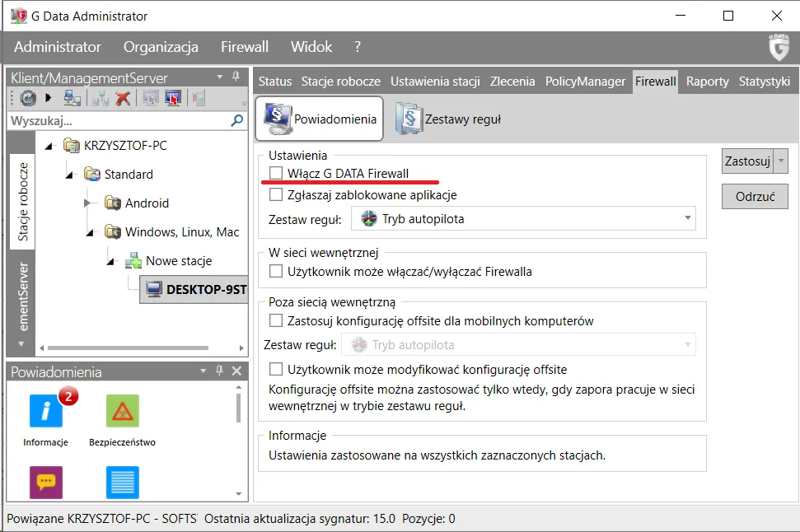Tick Użytkownik może włączać/wyłączać Firewalla
The image size is (800, 532).
pyautogui.click(x=276, y=271)
